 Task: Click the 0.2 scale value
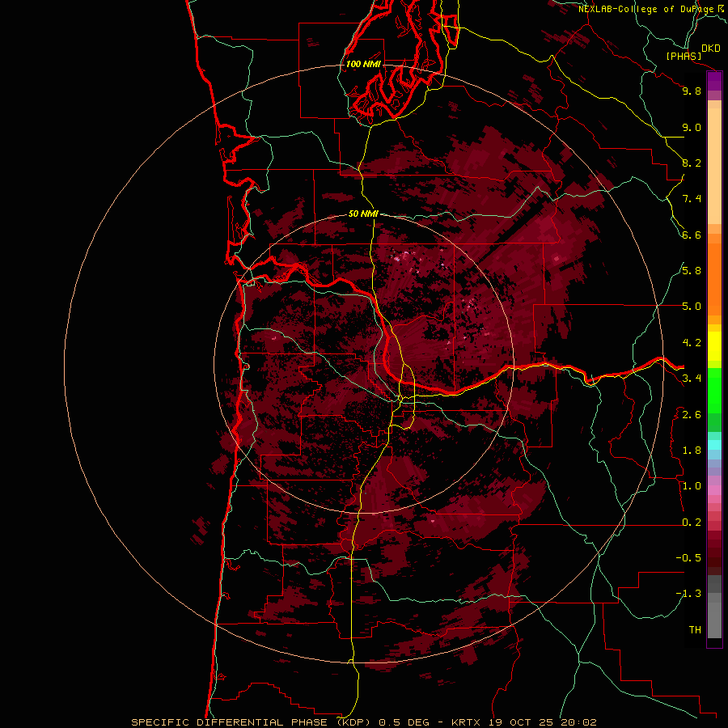point(692,523)
